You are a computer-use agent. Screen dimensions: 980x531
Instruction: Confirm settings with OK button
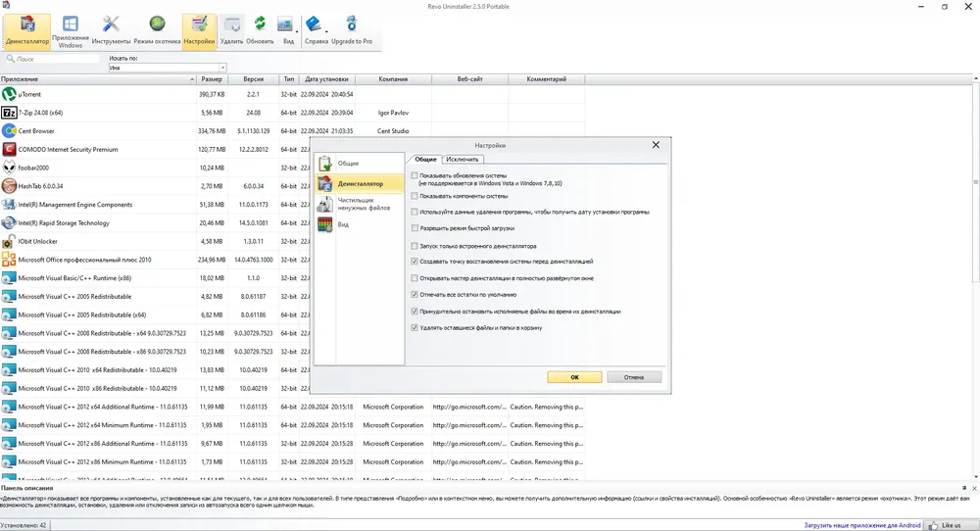click(575, 377)
